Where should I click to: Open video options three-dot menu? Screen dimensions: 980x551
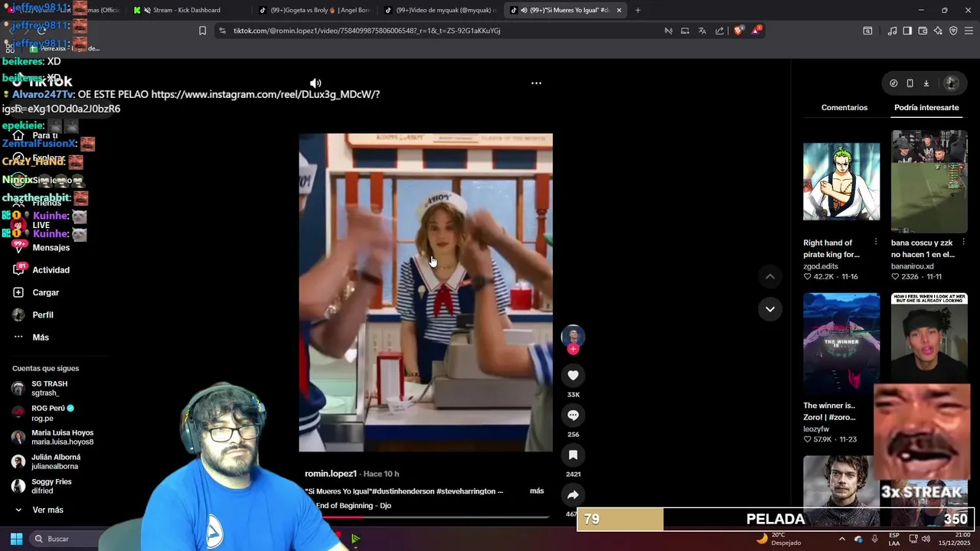[536, 83]
